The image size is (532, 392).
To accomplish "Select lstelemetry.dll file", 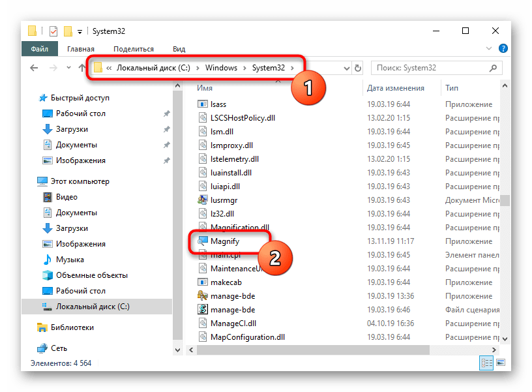I will [235, 159].
